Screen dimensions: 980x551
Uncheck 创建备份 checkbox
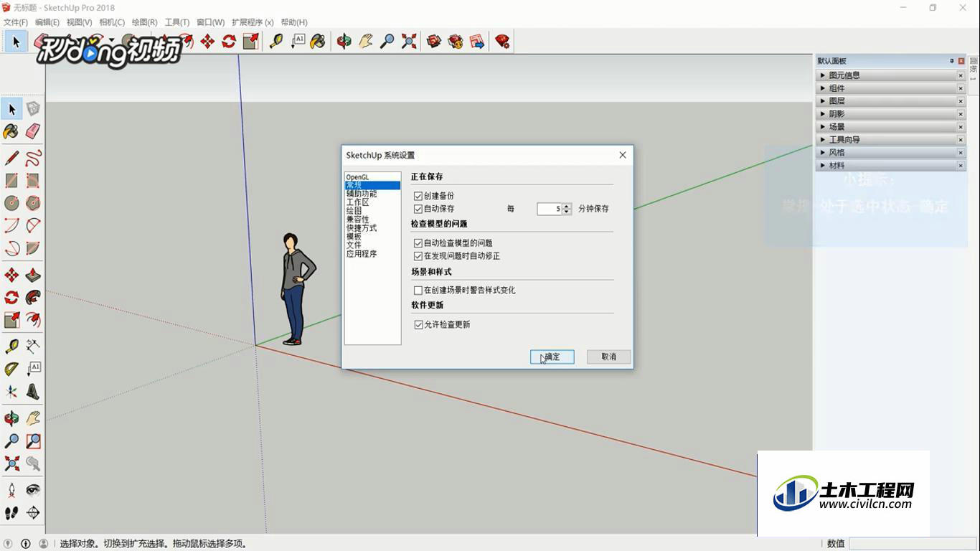pyautogui.click(x=418, y=196)
